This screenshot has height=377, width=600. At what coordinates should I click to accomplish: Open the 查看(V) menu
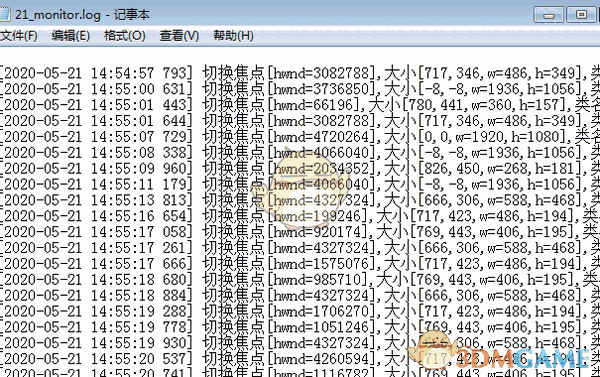pos(179,36)
